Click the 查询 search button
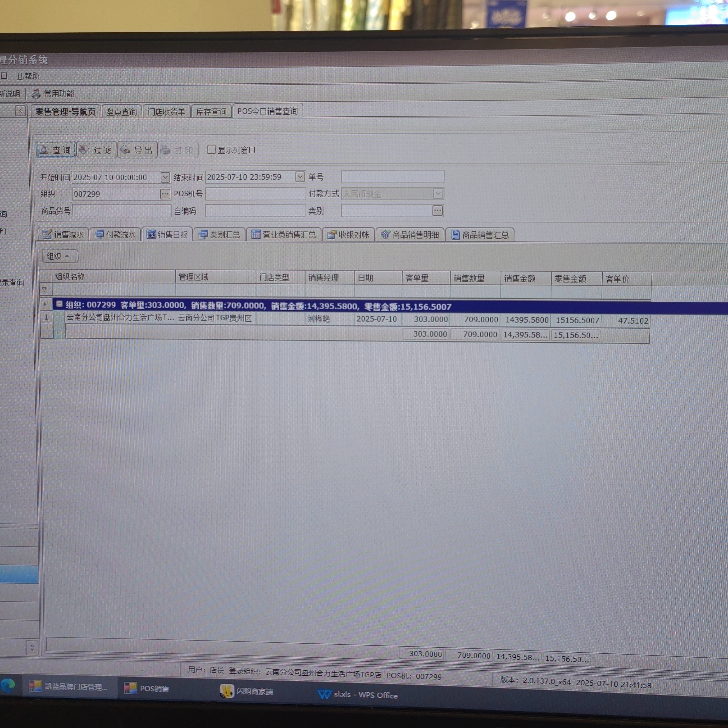Image resolution: width=728 pixels, height=728 pixels. (x=56, y=150)
